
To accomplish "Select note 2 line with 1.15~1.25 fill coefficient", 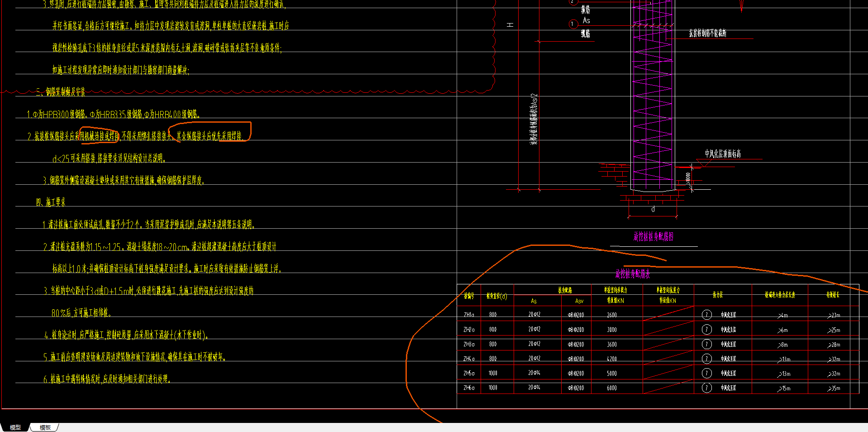I will coord(160,247).
